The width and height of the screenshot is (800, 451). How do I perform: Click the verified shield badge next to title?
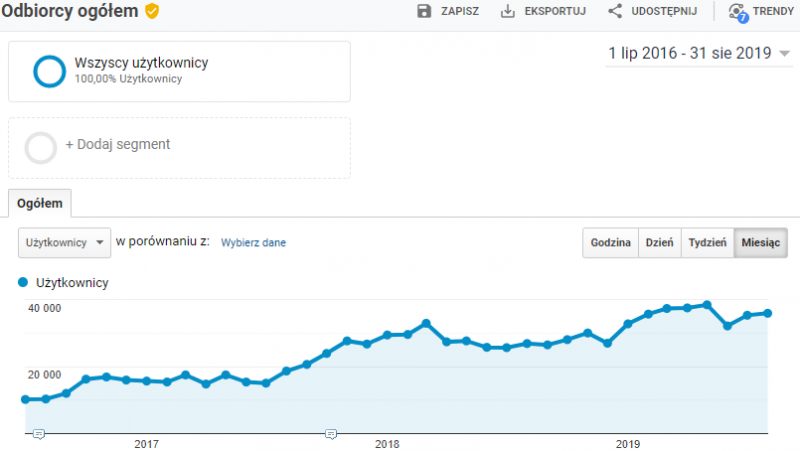click(x=152, y=11)
